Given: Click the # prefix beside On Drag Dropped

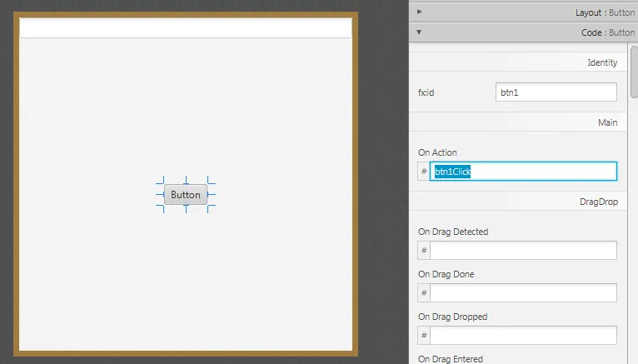Looking at the screenshot, I should (x=424, y=336).
